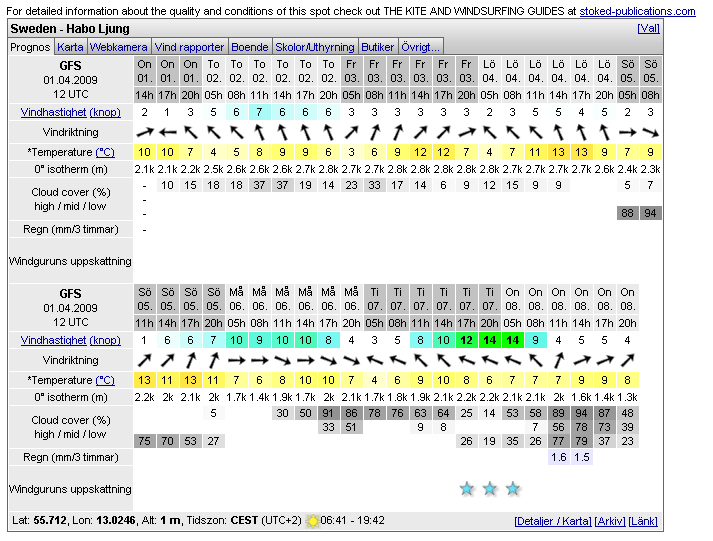Click wind direction arrow for Sö 05. 20h
This screenshot has width=713, height=541.
(213, 360)
